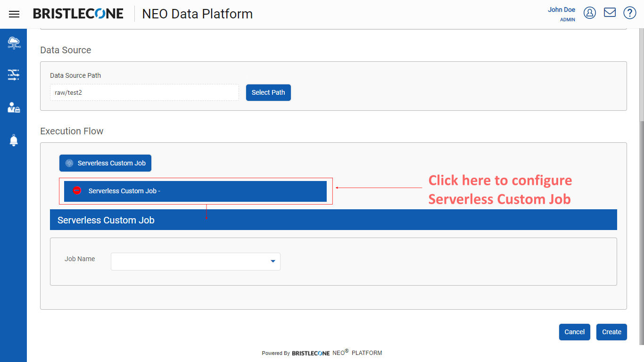Click the Execution Flow heading

point(72,131)
